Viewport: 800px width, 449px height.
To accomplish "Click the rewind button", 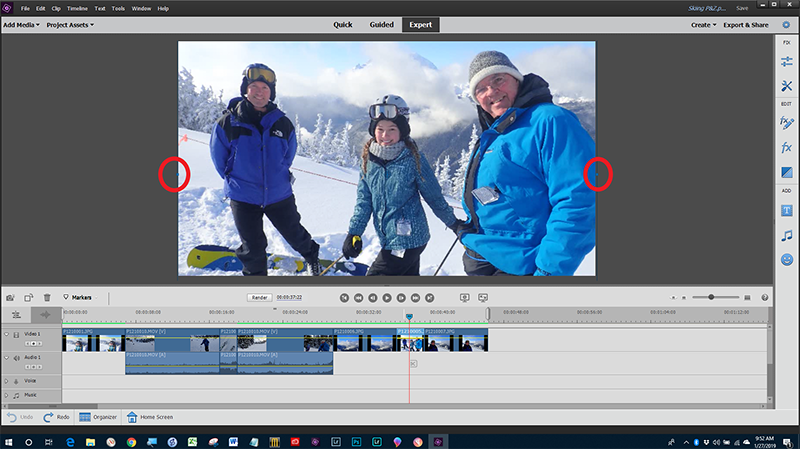I will (x=359, y=297).
